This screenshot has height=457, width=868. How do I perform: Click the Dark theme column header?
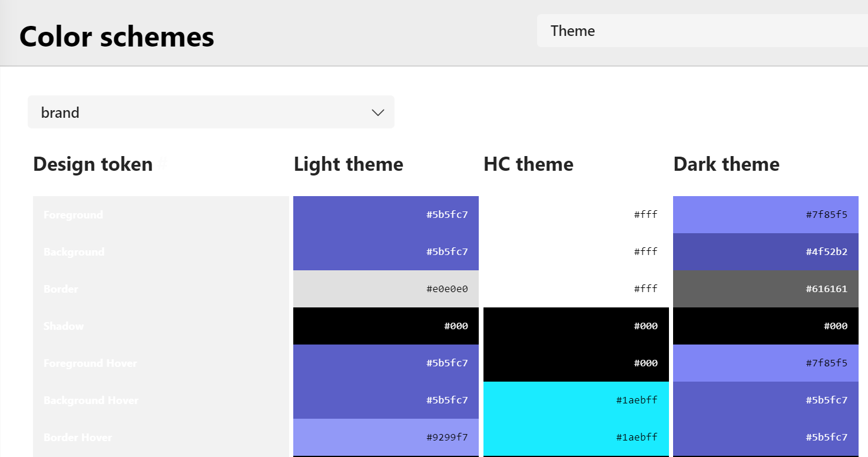726,164
